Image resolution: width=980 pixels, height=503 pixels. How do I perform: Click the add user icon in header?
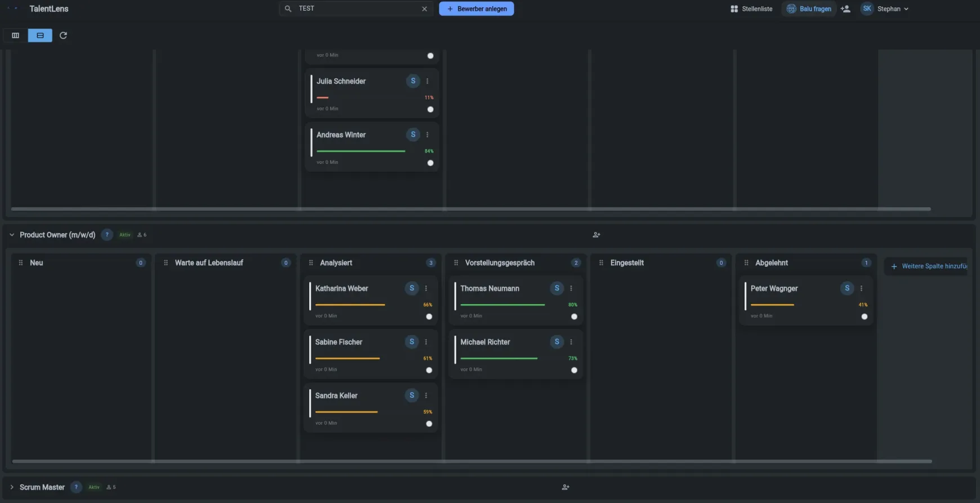tap(845, 9)
